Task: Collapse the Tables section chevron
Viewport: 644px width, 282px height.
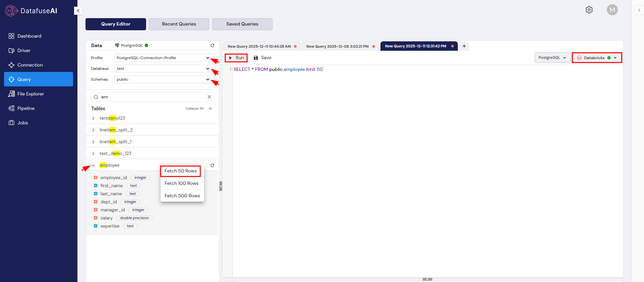Action: [x=210, y=109]
